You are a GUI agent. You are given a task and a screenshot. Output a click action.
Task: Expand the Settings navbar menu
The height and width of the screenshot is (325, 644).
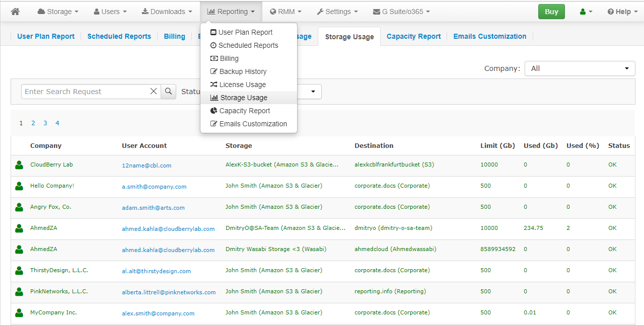click(337, 12)
